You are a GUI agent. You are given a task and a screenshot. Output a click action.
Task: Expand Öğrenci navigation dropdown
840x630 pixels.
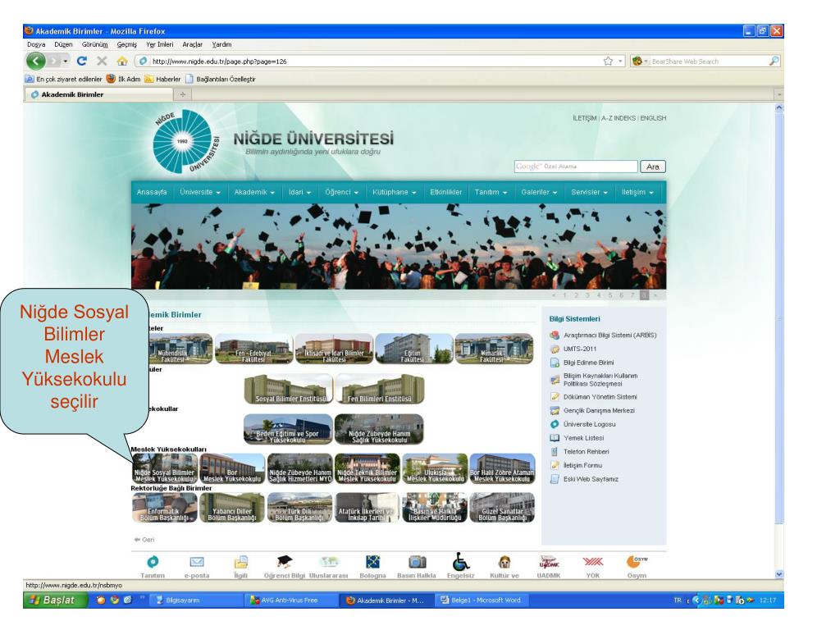click(341, 192)
